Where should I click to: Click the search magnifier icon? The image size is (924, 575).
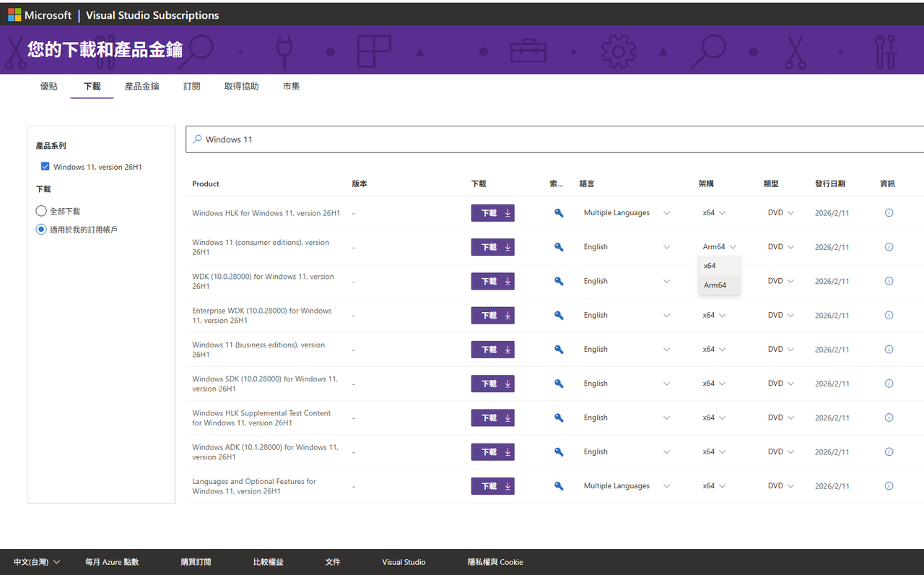(197, 139)
